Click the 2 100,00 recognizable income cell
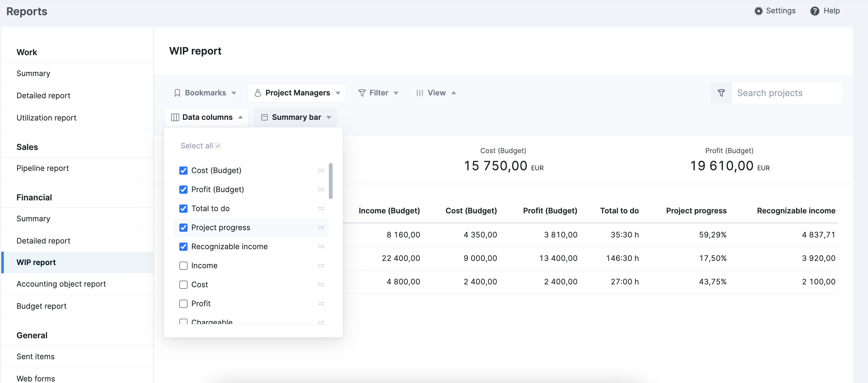The image size is (868, 383). [819, 282]
